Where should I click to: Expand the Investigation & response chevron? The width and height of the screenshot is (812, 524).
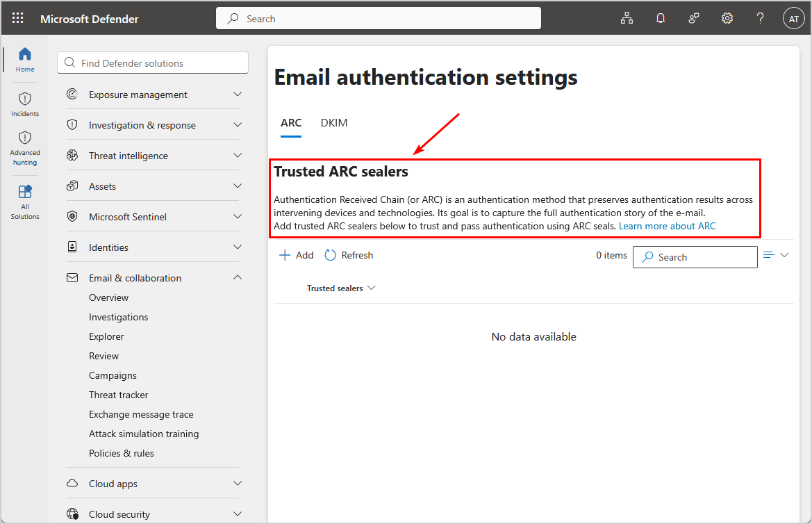point(238,125)
